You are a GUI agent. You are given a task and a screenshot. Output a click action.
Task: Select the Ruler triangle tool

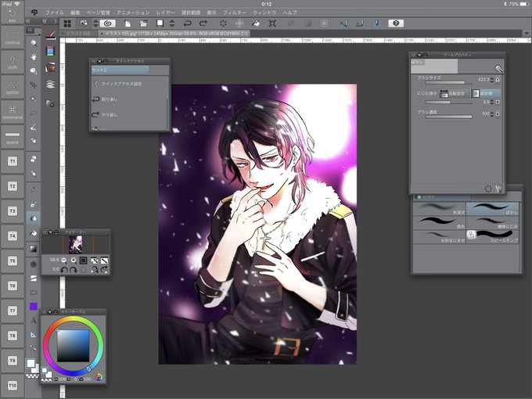(33, 335)
